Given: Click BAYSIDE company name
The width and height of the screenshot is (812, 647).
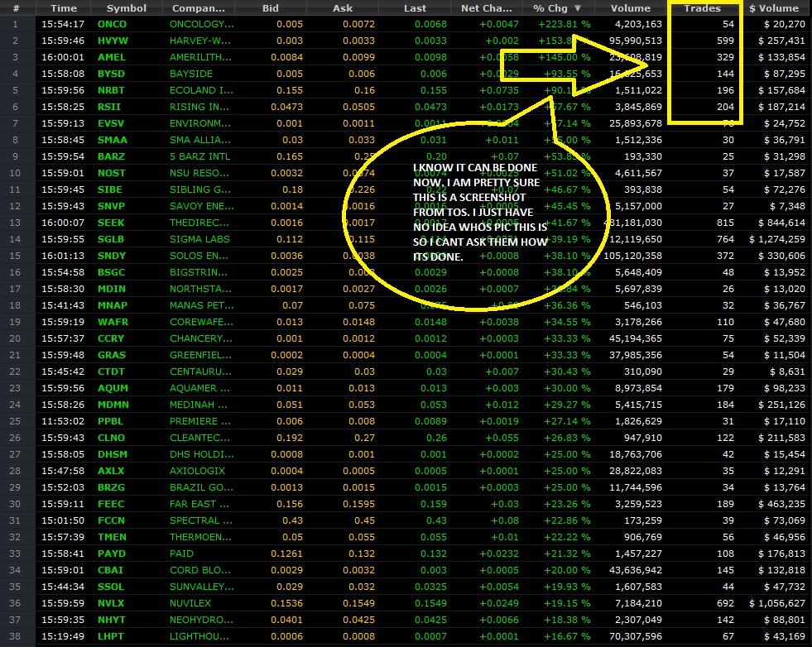Looking at the screenshot, I should coord(191,74).
